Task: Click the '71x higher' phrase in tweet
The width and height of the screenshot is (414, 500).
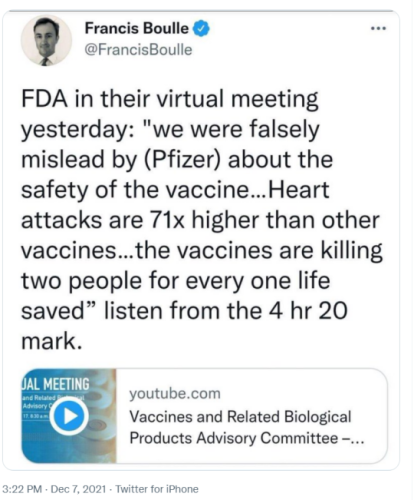Action: pyautogui.click(x=204, y=220)
